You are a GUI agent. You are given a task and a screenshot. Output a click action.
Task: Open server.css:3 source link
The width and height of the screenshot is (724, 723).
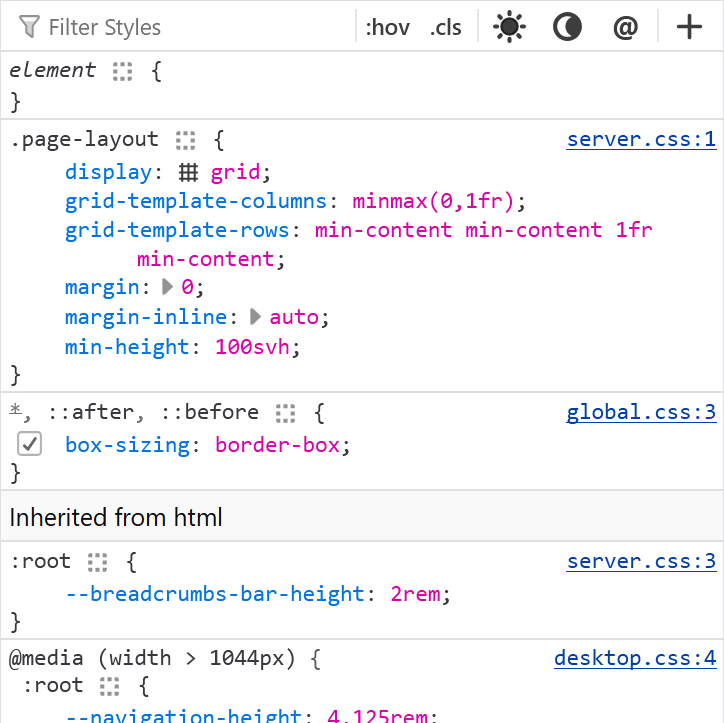click(641, 561)
